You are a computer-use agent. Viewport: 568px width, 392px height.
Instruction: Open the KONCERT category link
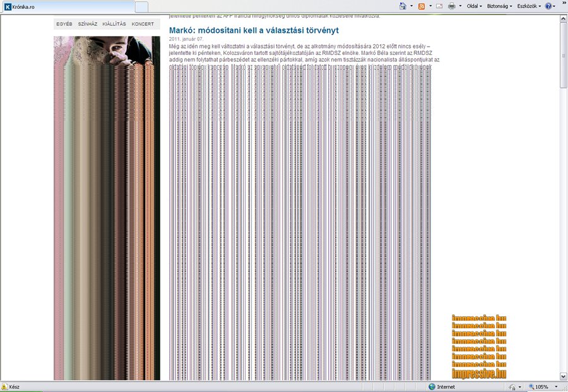[143, 24]
